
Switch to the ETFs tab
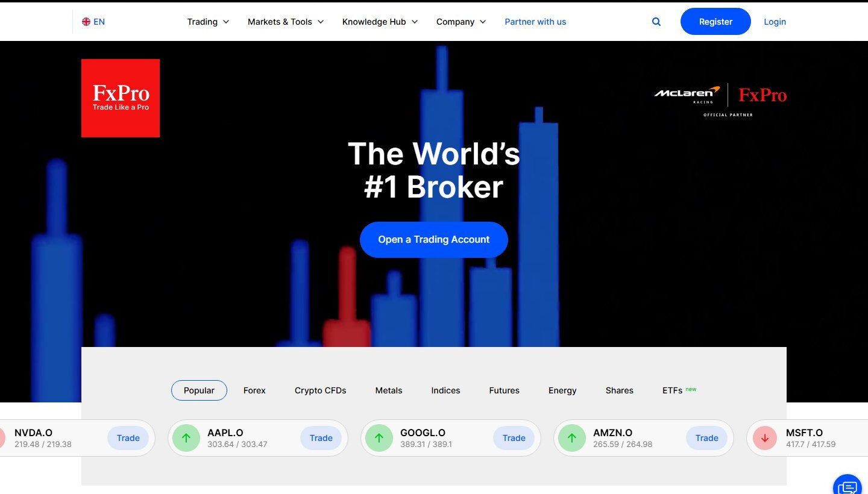click(x=679, y=390)
